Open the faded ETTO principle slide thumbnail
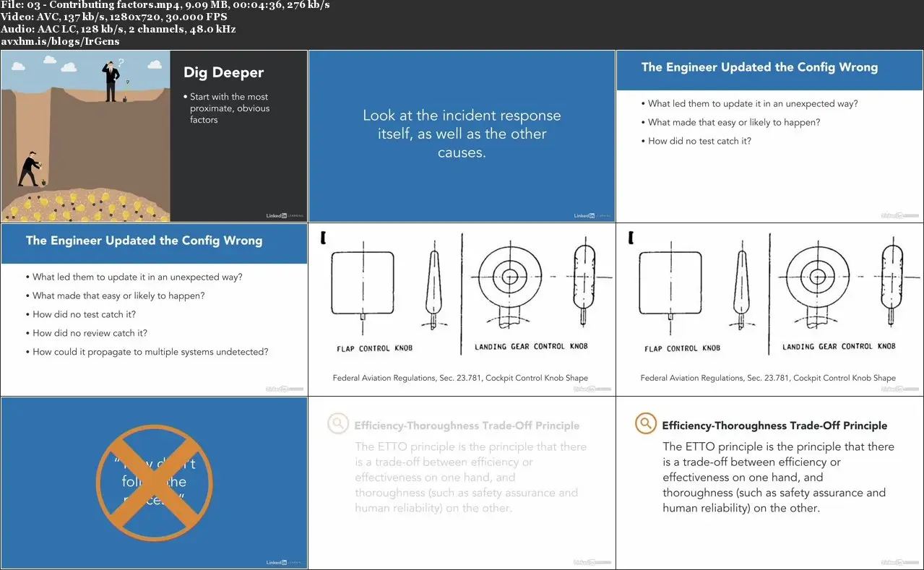 [x=462, y=483]
